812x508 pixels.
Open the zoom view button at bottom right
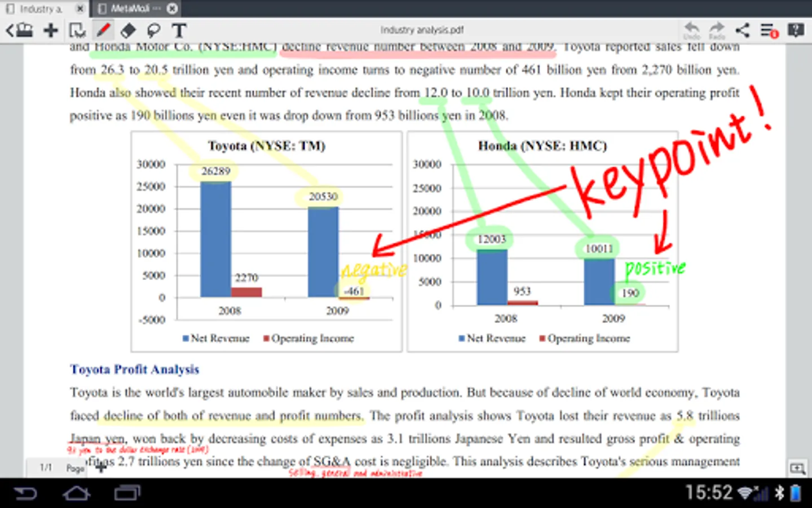click(x=797, y=468)
